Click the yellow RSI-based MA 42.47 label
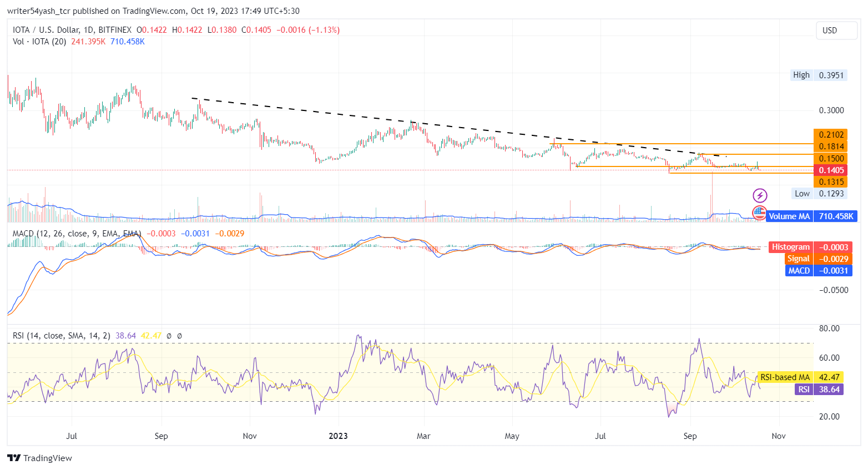 (x=800, y=377)
